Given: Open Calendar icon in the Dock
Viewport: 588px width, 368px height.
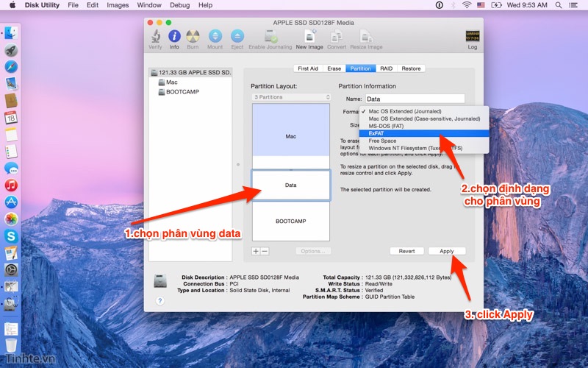Looking at the screenshot, I should point(11,118).
